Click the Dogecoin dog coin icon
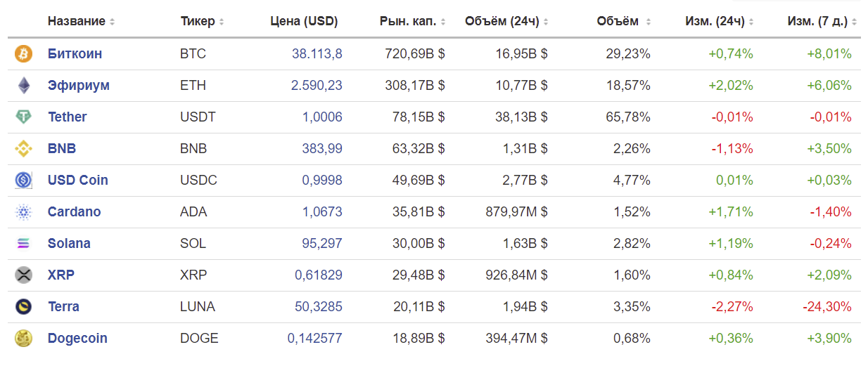The image size is (868, 366). (24, 338)
